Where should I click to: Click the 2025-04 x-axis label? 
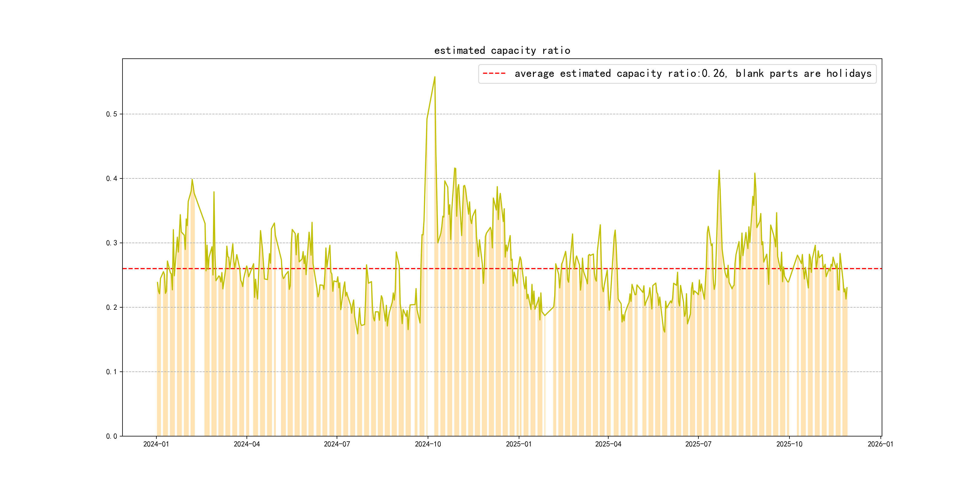(x=608, y=444)
